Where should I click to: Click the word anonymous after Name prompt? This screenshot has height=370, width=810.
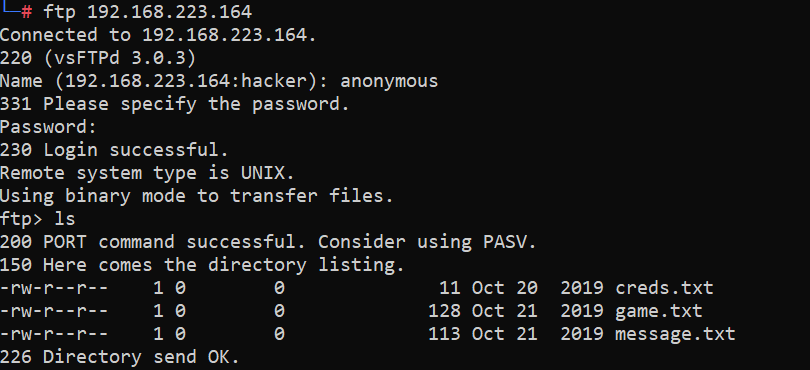389,81
